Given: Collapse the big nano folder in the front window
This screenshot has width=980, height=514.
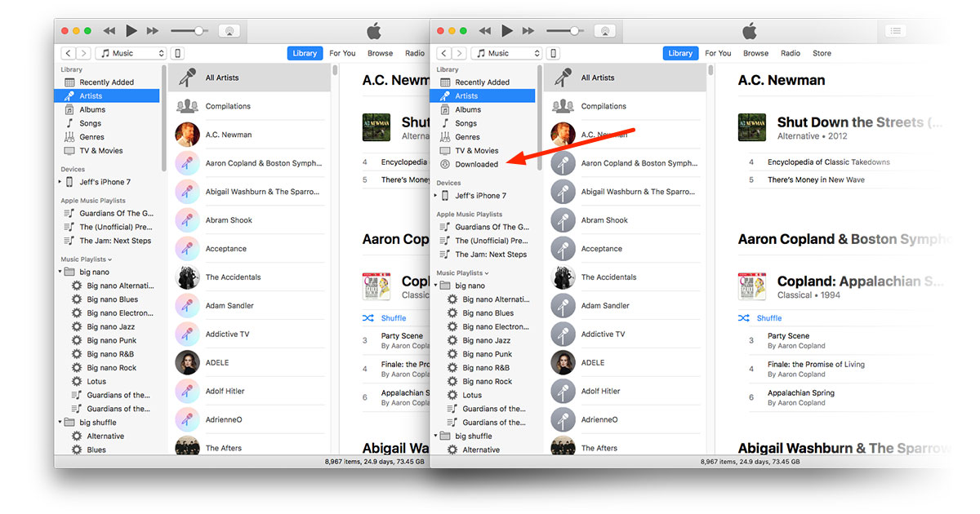Looking at the screenshot, I should point(436,286).
